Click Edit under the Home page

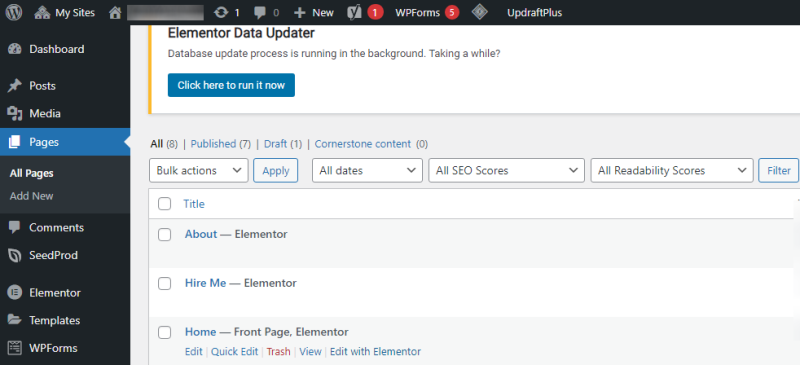click(x=193, y=352)
